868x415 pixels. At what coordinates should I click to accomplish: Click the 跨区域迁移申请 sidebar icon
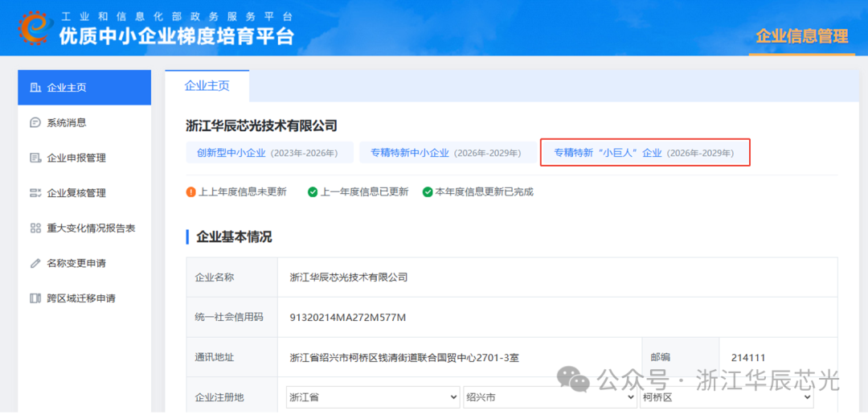pyautogui.click(x=35, y=298)
